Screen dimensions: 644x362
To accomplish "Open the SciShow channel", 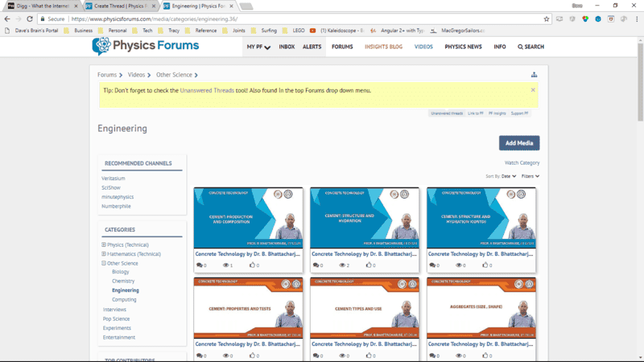I will (111, 187).
